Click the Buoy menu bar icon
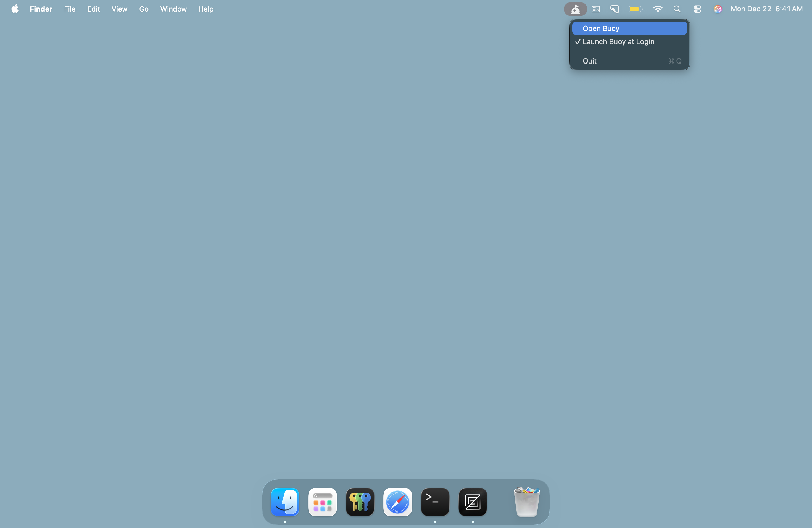This screenshot has width=812, height=528. pyautogui.click(x=575, y=9)
